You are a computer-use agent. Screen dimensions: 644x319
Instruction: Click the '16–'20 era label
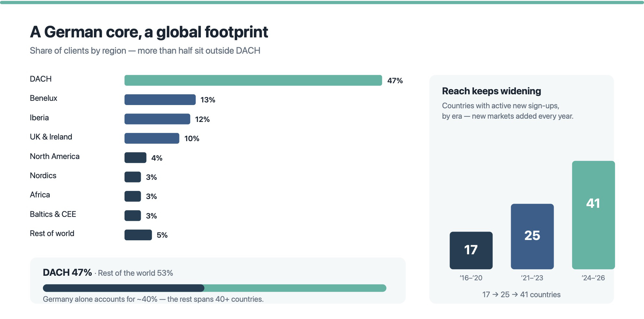pos(471,278)
